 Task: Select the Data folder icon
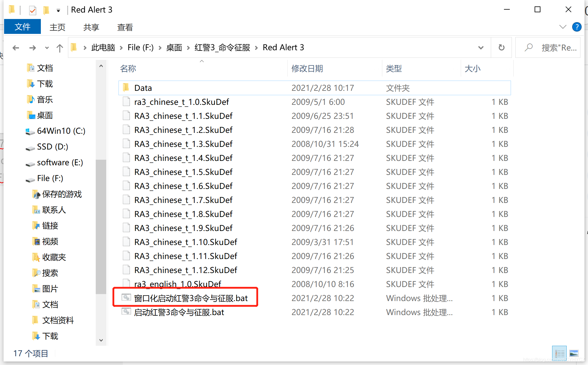point(126,88)
